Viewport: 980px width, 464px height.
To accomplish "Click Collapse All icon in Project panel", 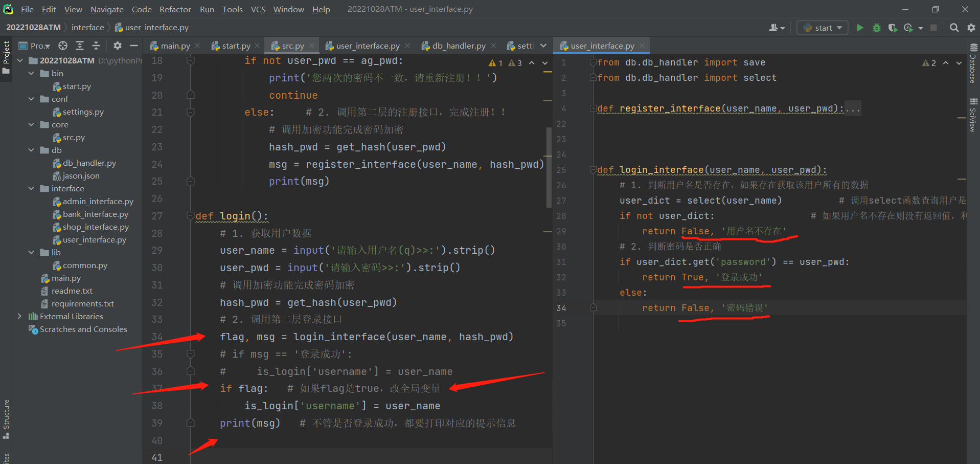I will point(96,46).
